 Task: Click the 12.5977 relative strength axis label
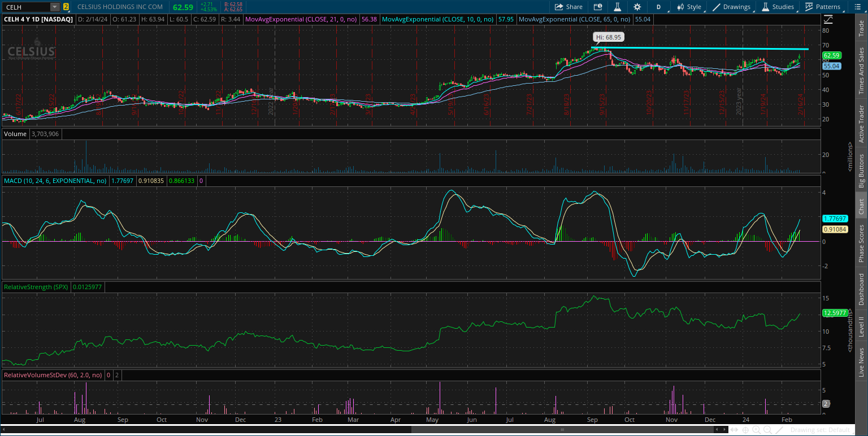(x=834, y=312)
